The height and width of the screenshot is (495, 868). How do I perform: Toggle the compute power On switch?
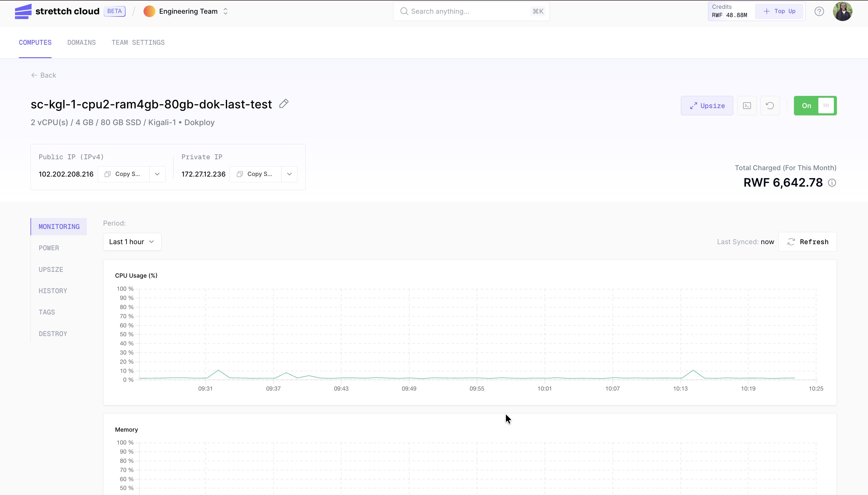tap(815, 106)
